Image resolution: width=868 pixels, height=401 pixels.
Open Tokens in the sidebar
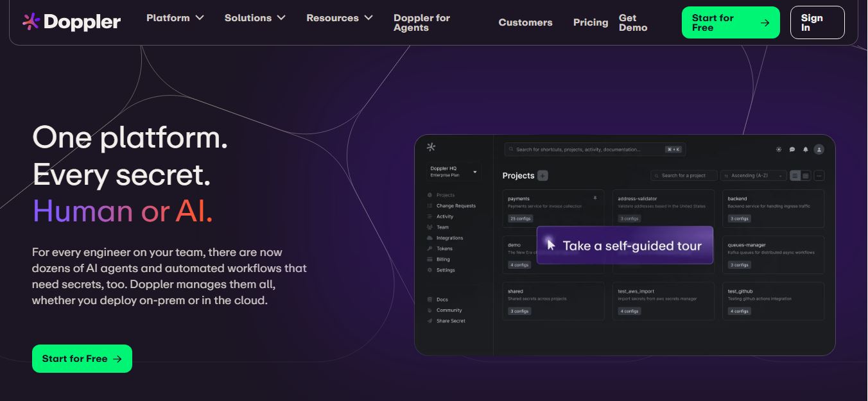(440, 248)
